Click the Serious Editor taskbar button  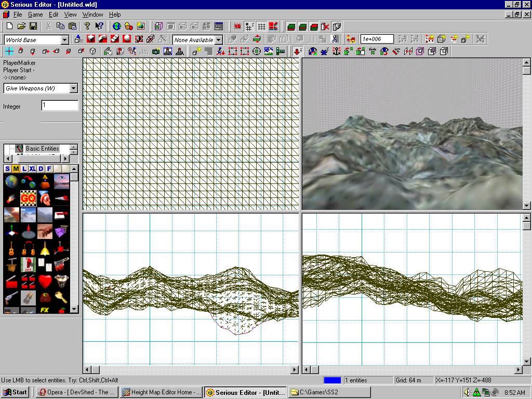(x=246, y=392)
